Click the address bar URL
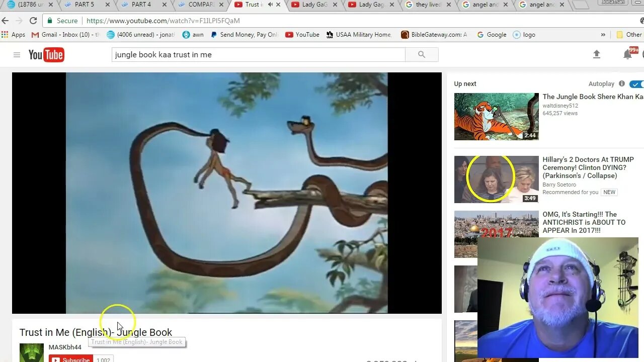Screen dimensions: 644x362 (x=163, y=21)
